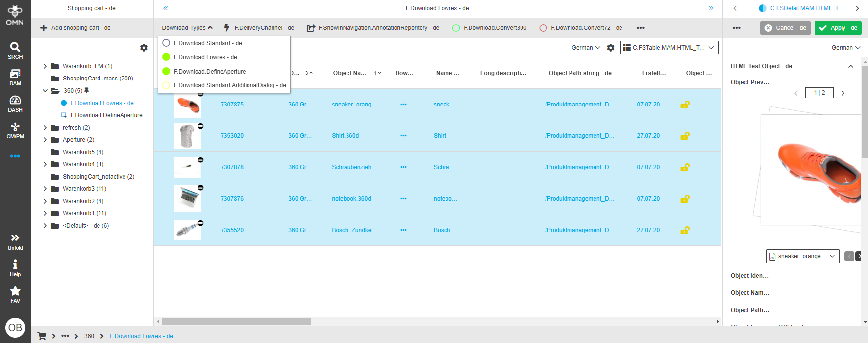
Task: Click Apply - de button
Action: [838, 28]
